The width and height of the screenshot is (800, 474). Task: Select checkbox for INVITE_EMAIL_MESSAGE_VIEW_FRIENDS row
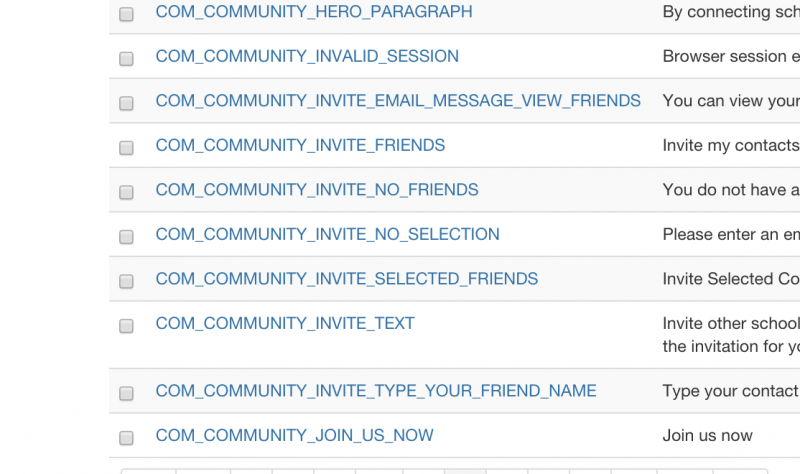tap(126, 103)
